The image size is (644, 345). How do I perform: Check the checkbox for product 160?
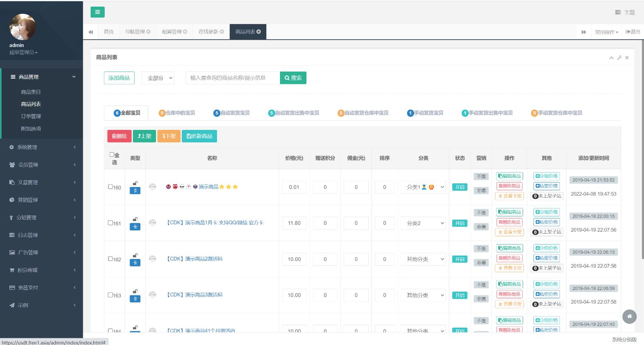(x=111, y=187)
